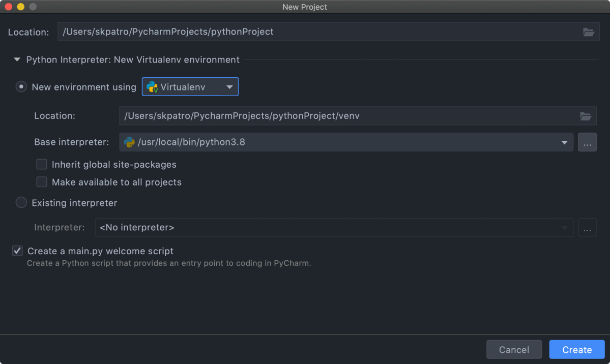Collapse the Python Interpreter section triangle
610x364 pixels.
click(x=17, y=59)
